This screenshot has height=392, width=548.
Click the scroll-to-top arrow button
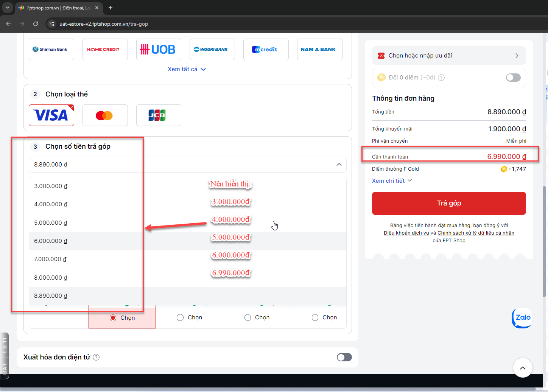point(523,368)
